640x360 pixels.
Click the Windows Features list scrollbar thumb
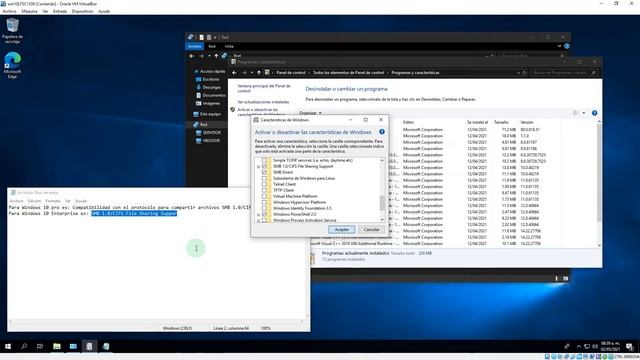pyautogui.click(x=382, y=203)
